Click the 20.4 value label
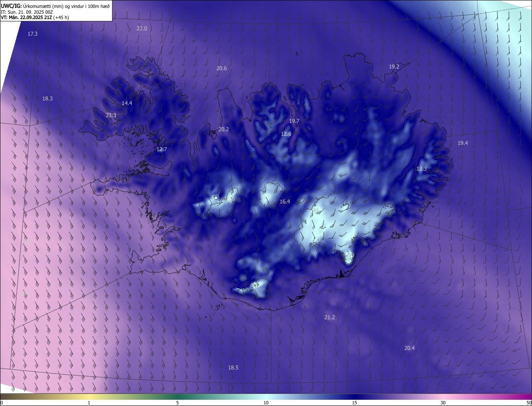The image size is (532, 406). pos(409,348)
